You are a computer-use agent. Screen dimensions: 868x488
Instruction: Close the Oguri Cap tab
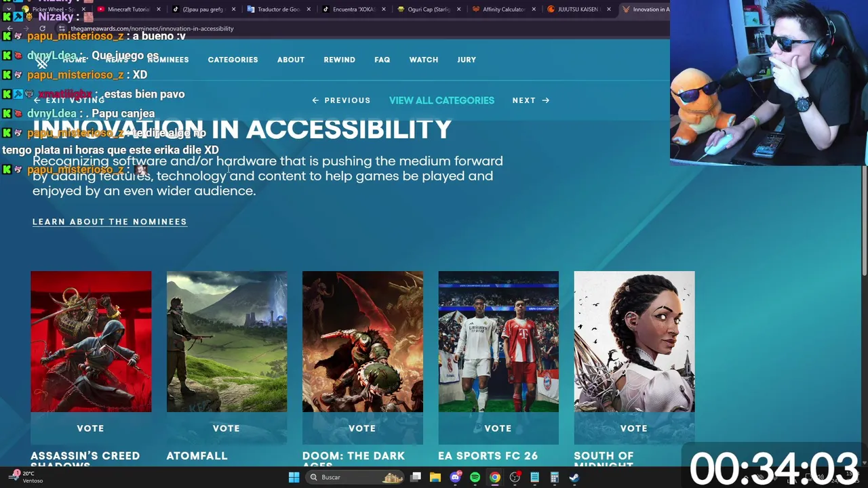(459, 9)
